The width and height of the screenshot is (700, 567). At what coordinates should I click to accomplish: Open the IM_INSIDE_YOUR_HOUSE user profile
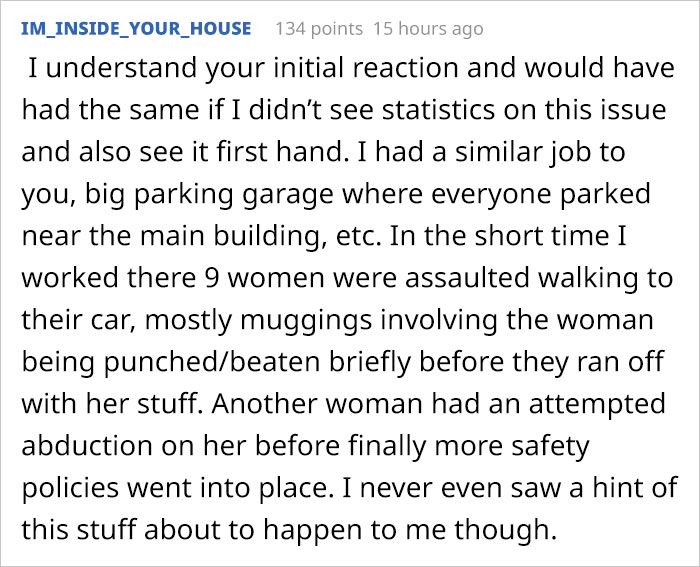tap(136, 28)
